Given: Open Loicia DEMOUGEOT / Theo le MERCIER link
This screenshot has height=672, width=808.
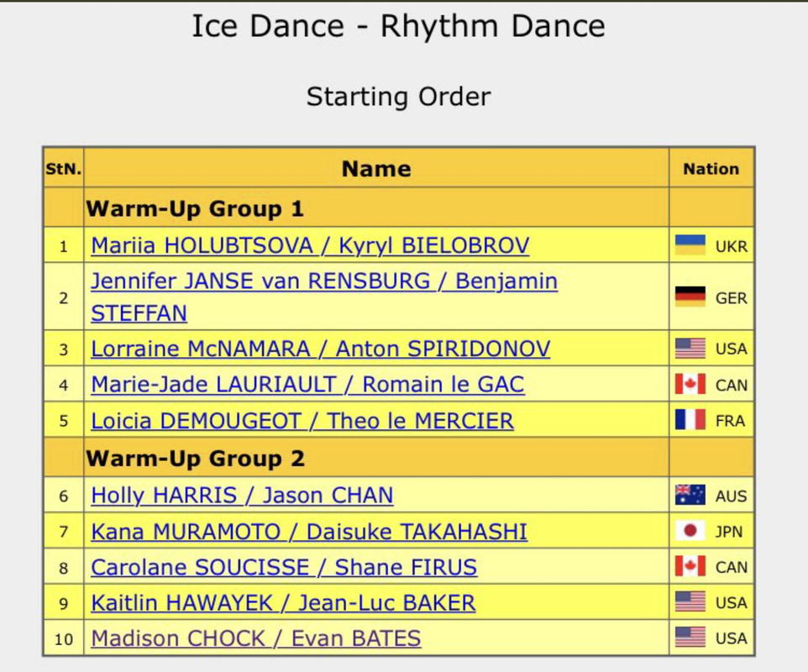Looking at the screenshot, I should (302, 421).
